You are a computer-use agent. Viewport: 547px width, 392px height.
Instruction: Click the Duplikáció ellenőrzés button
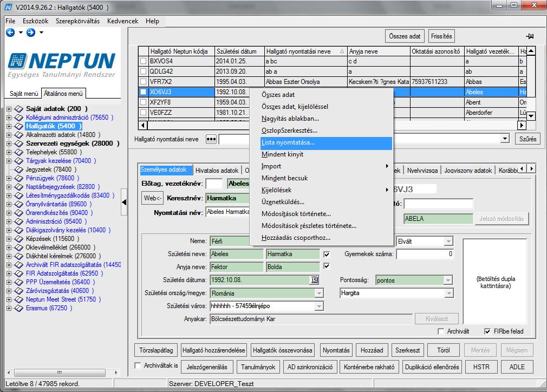(432, 367)
